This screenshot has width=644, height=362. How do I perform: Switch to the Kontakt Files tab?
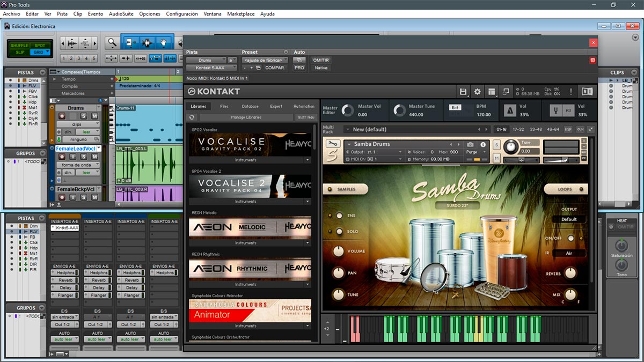click(x=224, y=106)
